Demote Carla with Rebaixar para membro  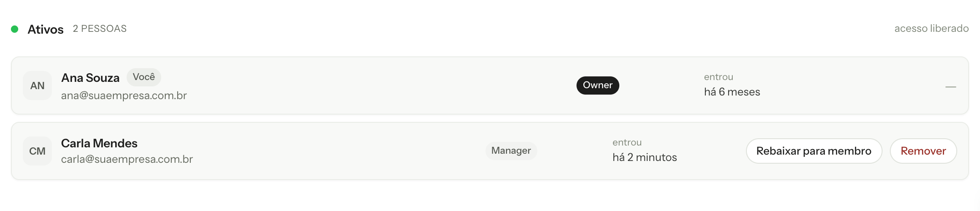[814, 151]
